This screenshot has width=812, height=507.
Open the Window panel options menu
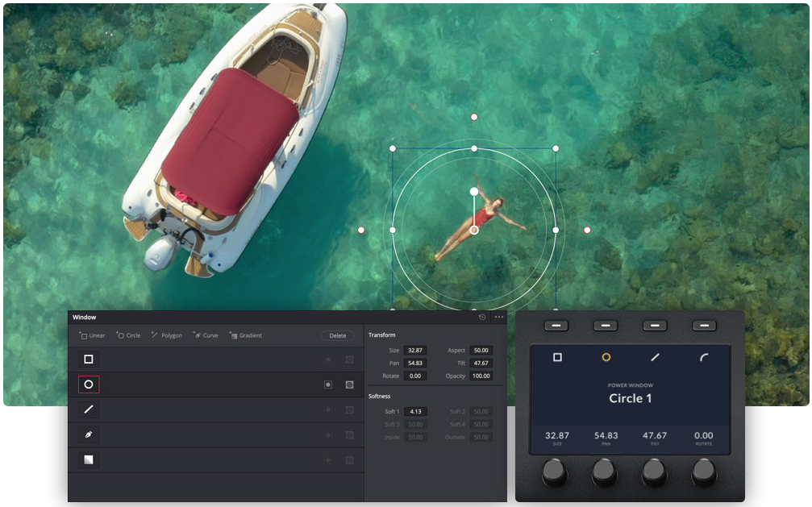(x=499, y=318)
